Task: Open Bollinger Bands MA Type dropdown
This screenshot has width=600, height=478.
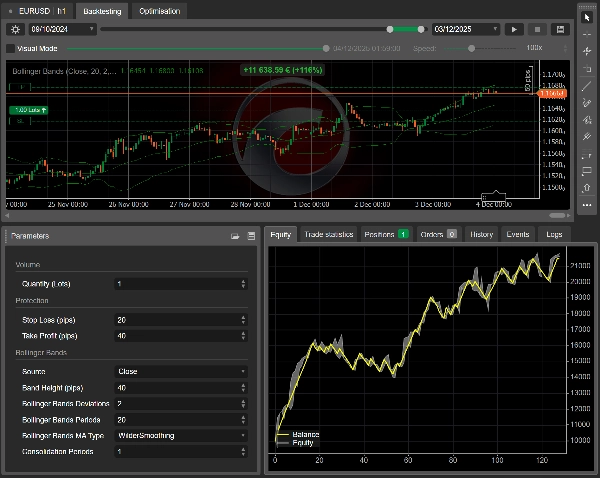Action: pyautogui.click(x=181, y=436)
